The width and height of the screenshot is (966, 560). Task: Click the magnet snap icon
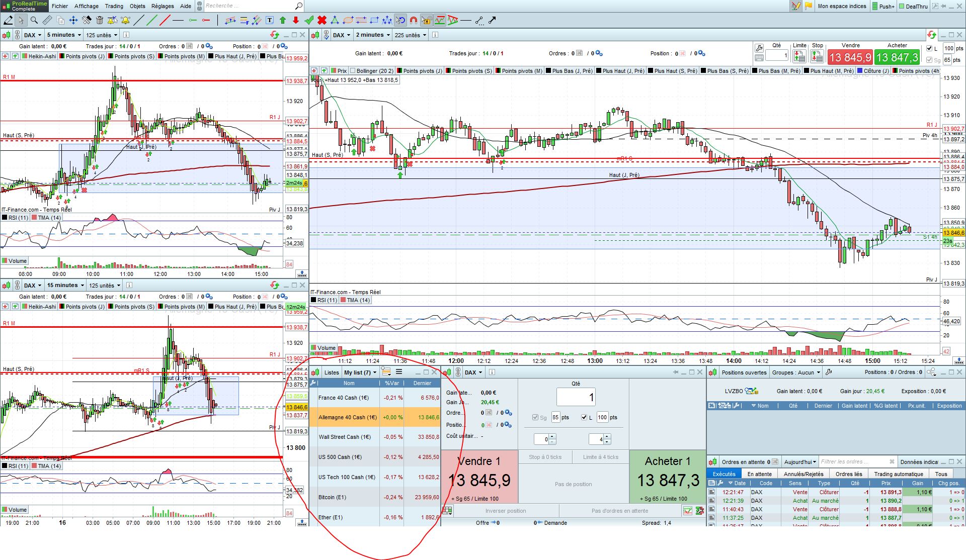coord(413,21)
